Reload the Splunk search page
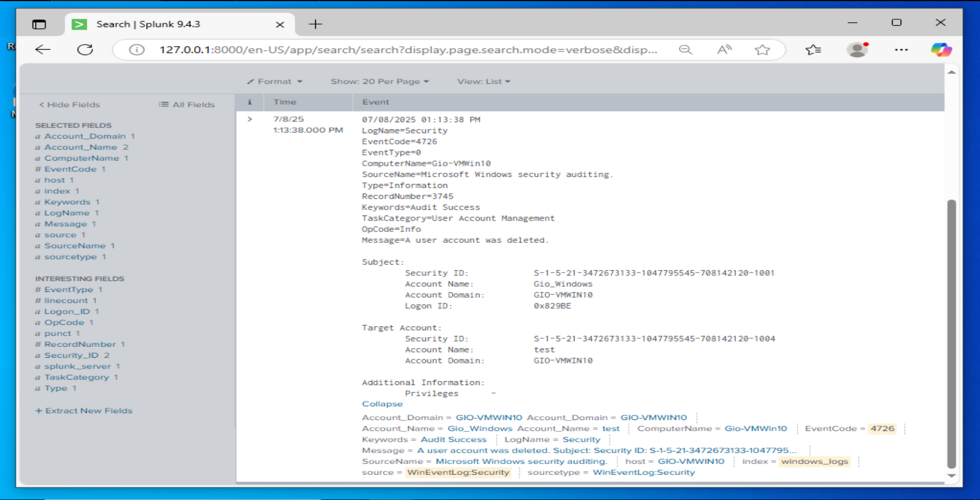Viewport: 980px width, 500px height. click(x=85, y=50)
